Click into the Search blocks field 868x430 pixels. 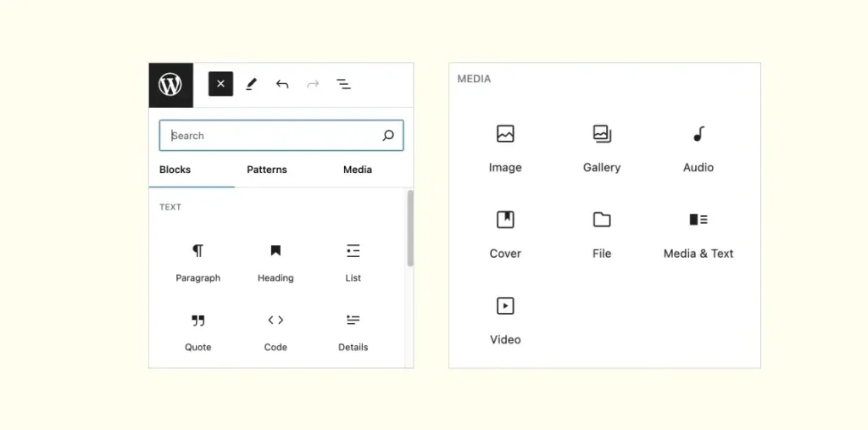[x=281, y=135]
